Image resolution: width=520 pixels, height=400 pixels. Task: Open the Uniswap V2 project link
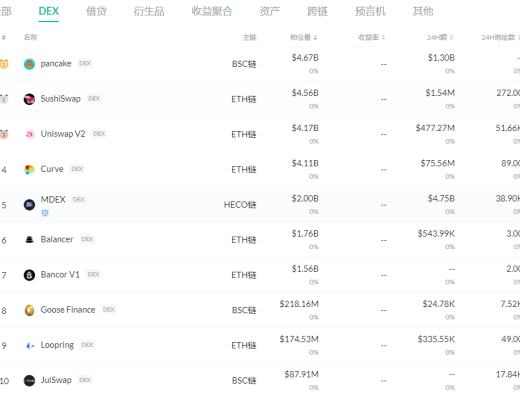pos(63,134)
